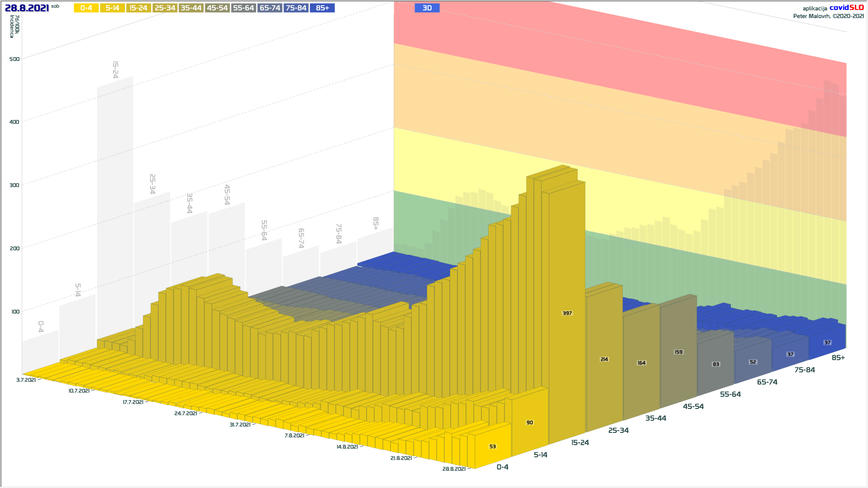Screen dimensions: 868x488
Task: Click the 21.8.2021 date axis marker
Action: [401, 458]
